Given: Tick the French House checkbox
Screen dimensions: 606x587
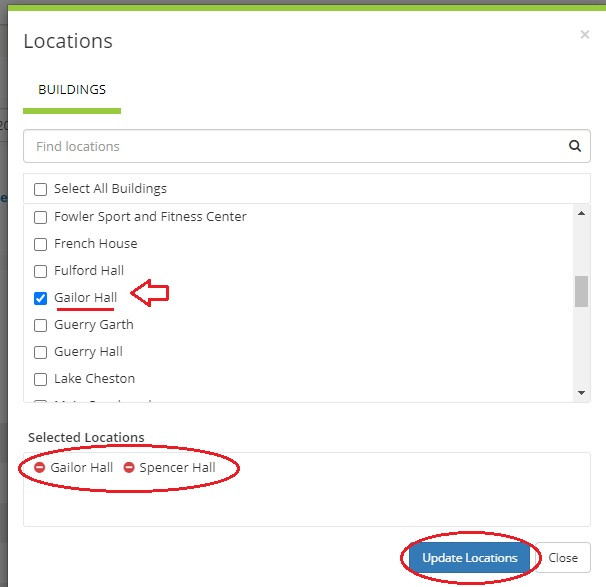Looking at the screenshot, I should point(41,244).
